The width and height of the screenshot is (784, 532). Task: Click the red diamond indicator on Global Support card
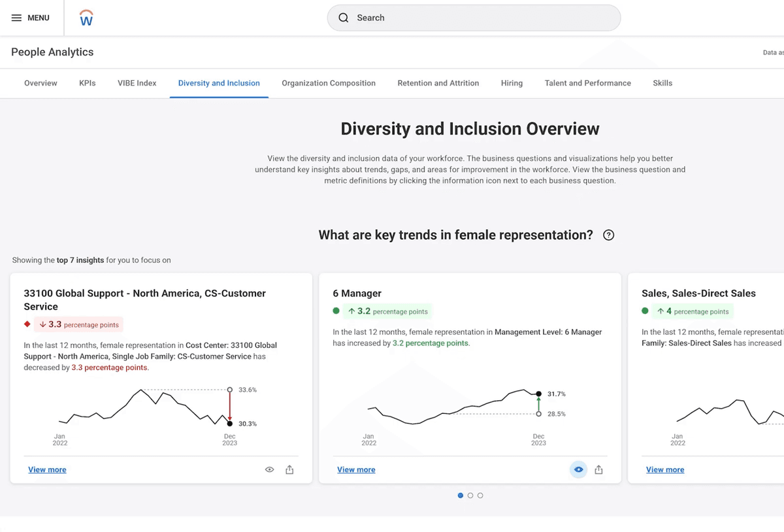[27, 324]
